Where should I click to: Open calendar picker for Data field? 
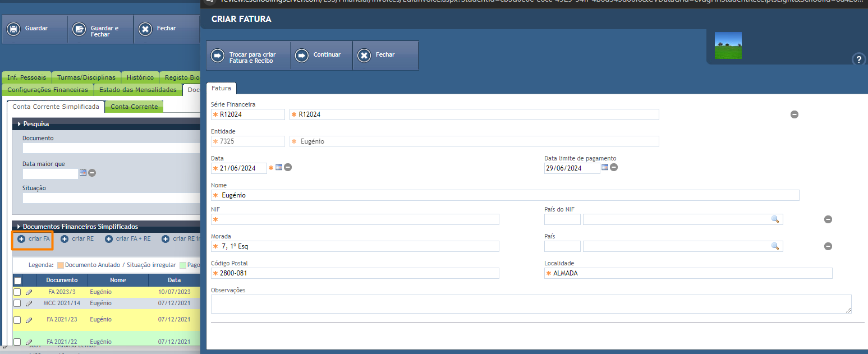click(279, 167)
